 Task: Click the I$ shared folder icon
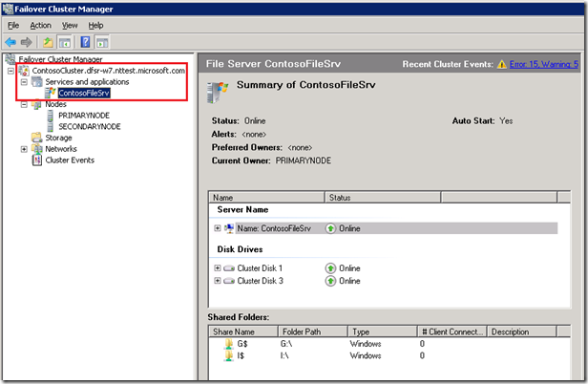[x=229, y=355]
